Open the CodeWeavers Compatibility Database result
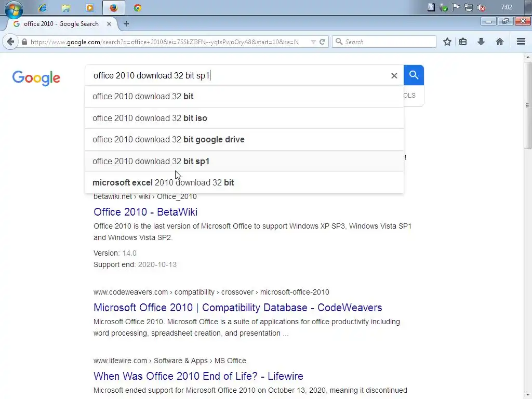Screen dimensions: 532x399 238,308
